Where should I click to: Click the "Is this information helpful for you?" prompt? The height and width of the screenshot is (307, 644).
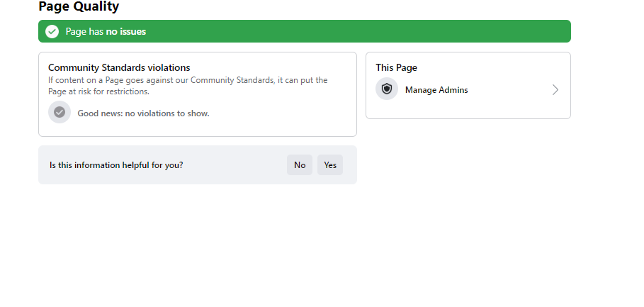[x=116, y=164]
